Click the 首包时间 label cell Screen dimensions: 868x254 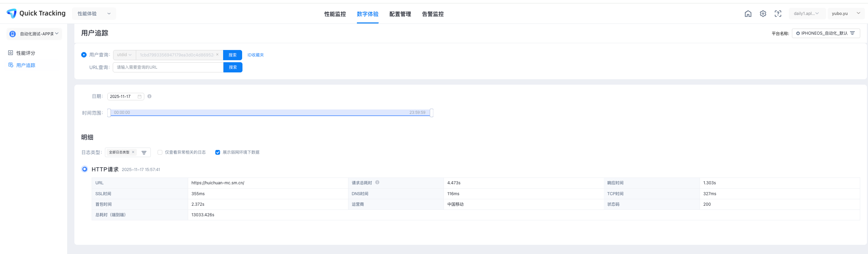[140, 204]
